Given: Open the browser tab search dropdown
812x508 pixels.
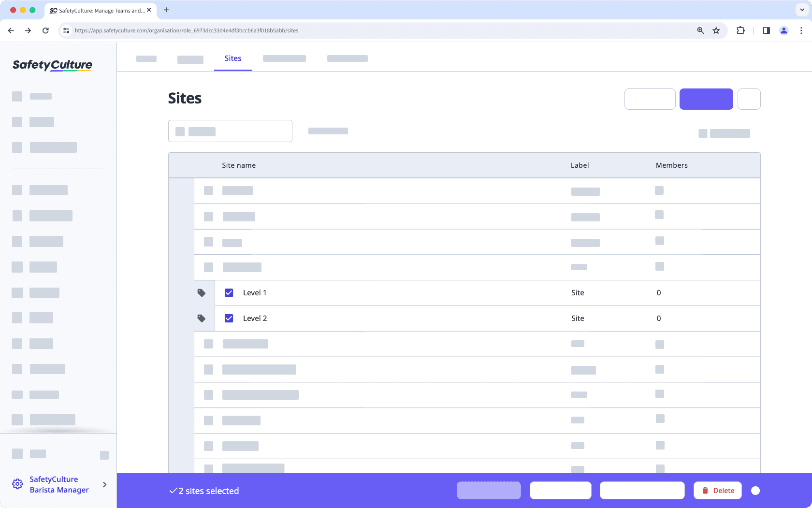Looking at the screenshot, I should tap(801, 10).
